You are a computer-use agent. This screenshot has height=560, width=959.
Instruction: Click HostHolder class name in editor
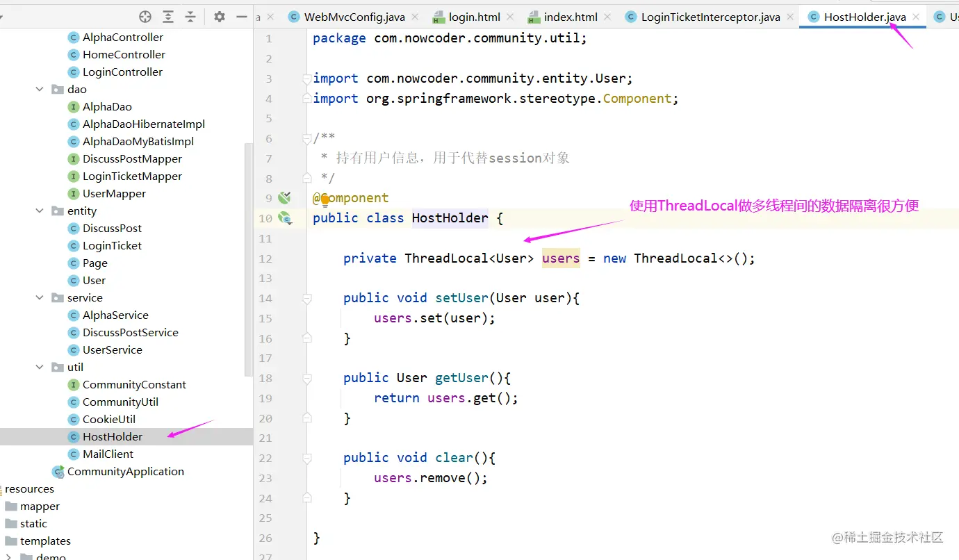(x=450, y=218)
